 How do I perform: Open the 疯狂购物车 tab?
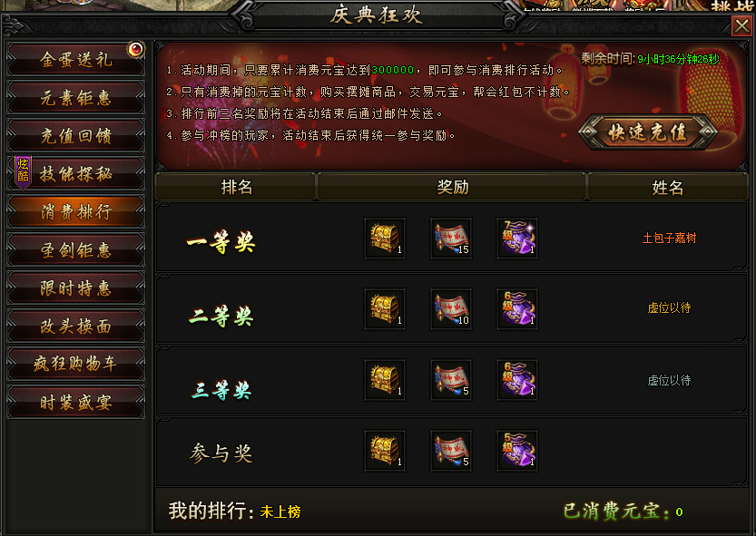tap(75, 364)
